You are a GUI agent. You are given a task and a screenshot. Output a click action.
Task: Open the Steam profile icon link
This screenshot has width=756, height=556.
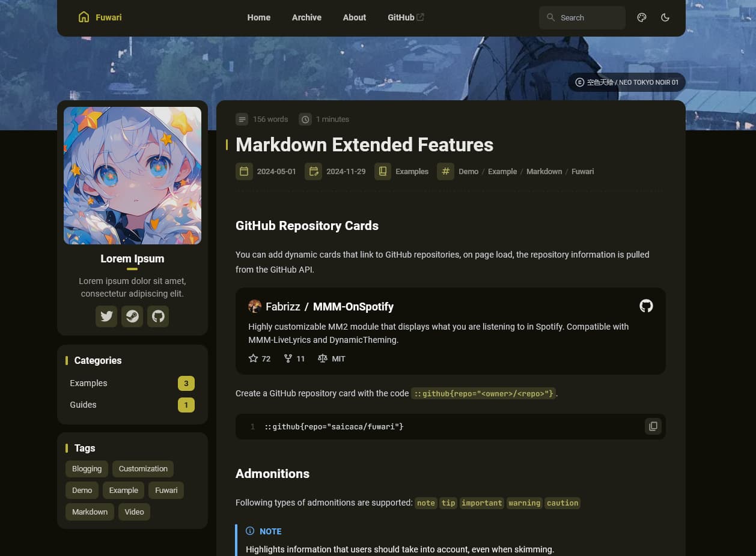point(132,316)
